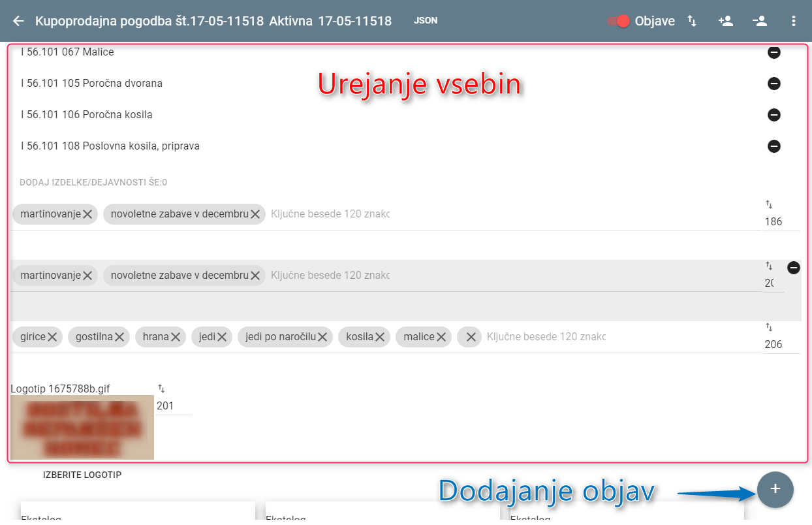
Task: Click the remove person icon
Action: (x=759, y=21)
